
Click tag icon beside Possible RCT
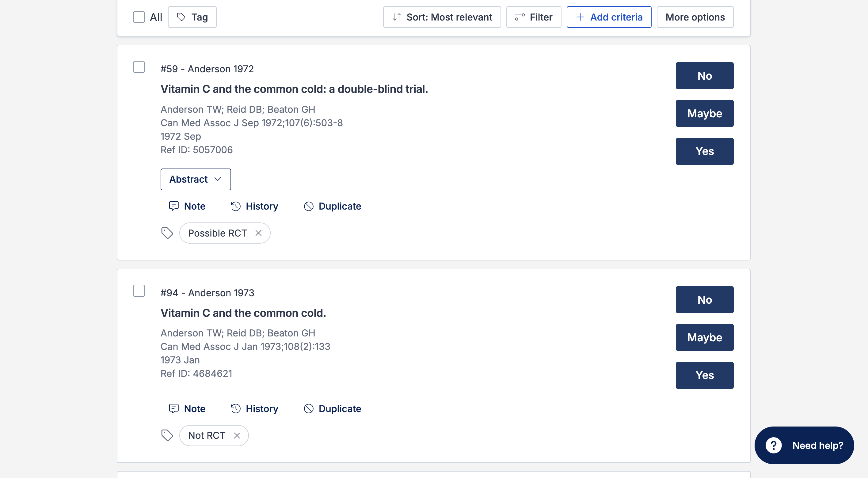click(167, 233)
